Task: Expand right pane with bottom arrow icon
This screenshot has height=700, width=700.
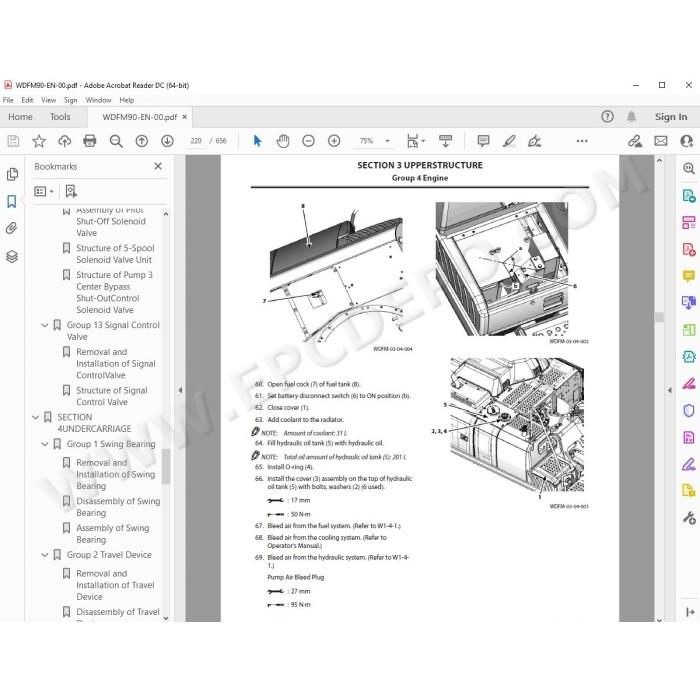Action: (x=690, y=612)
